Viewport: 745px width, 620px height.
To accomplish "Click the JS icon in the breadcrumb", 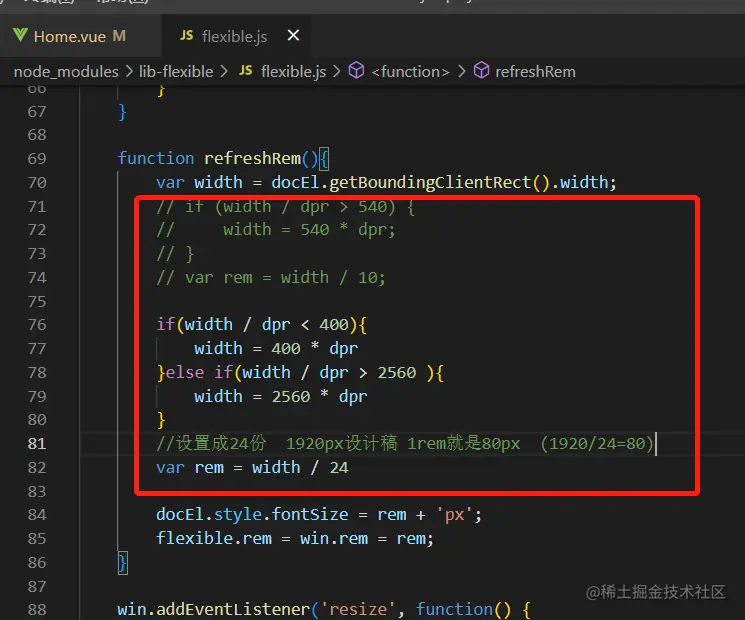I will [x=246, y=71].
